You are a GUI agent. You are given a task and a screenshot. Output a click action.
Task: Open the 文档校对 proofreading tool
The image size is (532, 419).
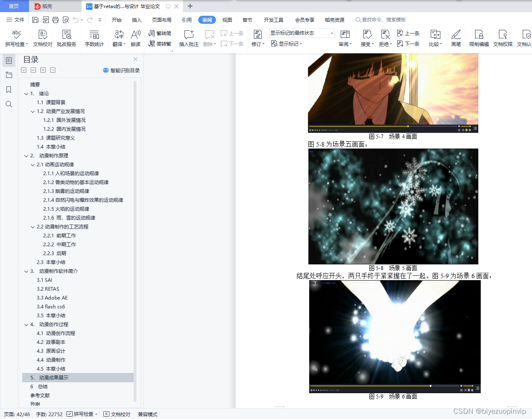[x=43, y=38]
